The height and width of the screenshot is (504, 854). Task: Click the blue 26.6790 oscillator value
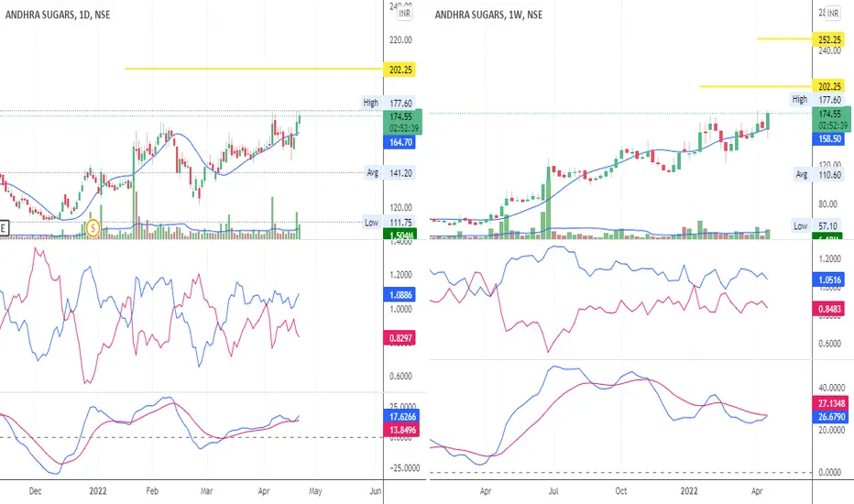coord(830,417)
